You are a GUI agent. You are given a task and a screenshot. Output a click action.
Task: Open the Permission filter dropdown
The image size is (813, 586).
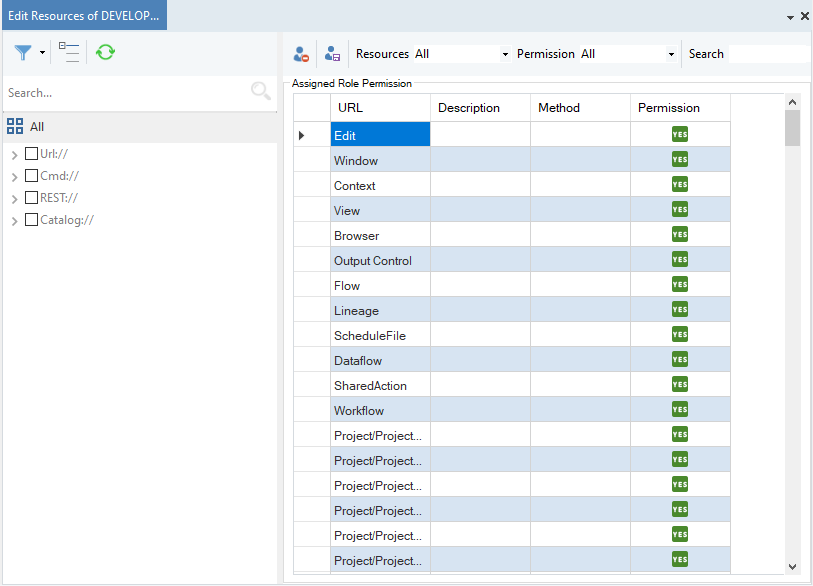pyautogui.click(x=671, y=54)
